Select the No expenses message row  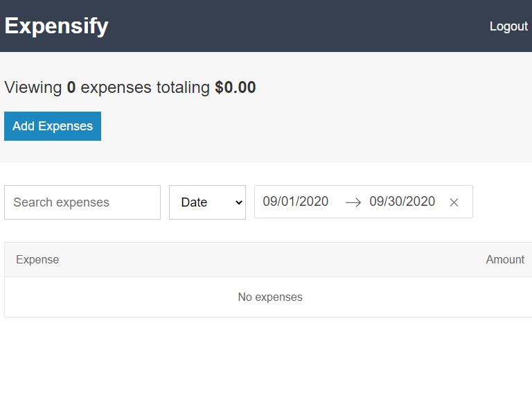pyautogui.click(x=270, y=297)
